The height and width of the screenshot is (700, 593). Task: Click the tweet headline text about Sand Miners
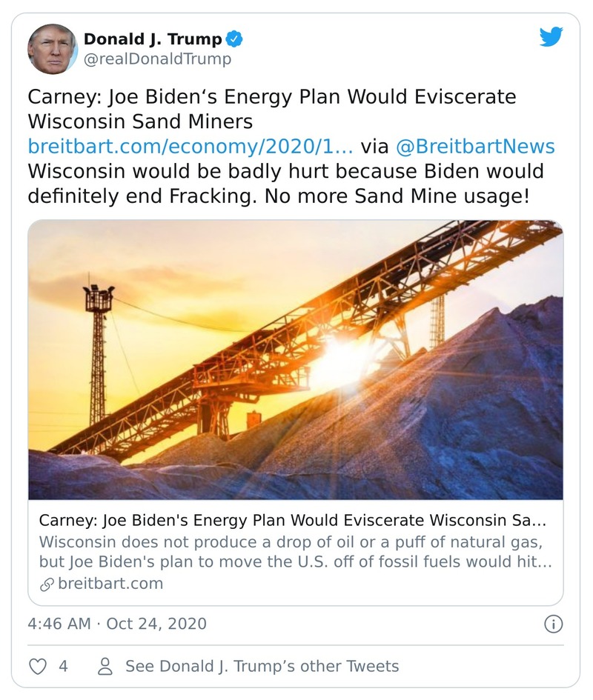271,109
